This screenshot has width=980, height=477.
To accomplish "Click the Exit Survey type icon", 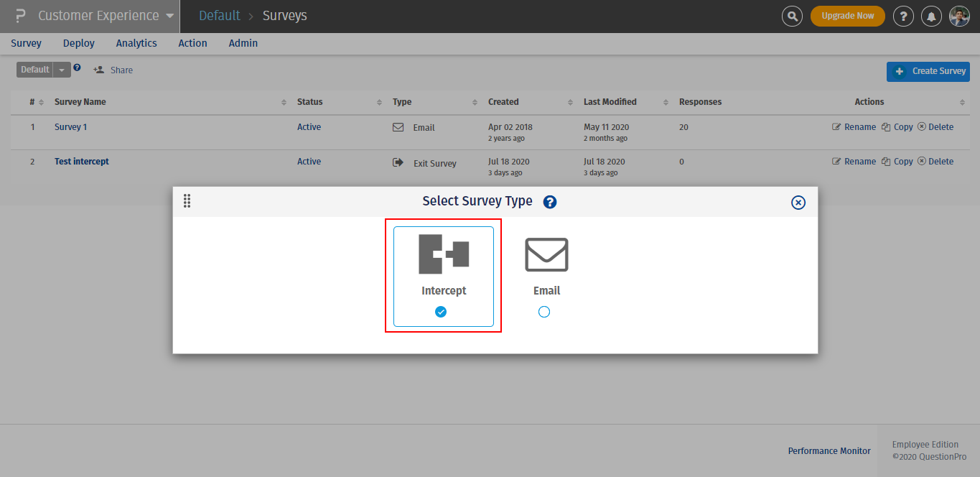I will coord(398,162).
